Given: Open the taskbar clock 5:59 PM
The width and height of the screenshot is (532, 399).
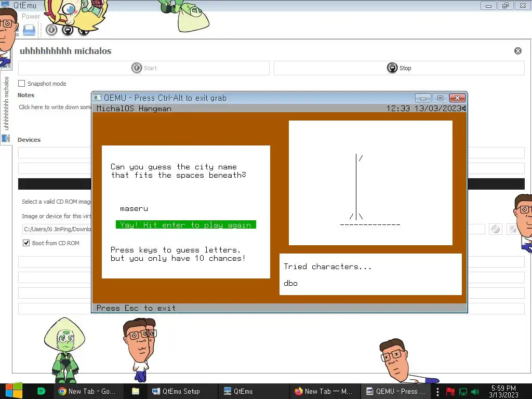Looking at the screenshot, I should (x=503, y=391).
